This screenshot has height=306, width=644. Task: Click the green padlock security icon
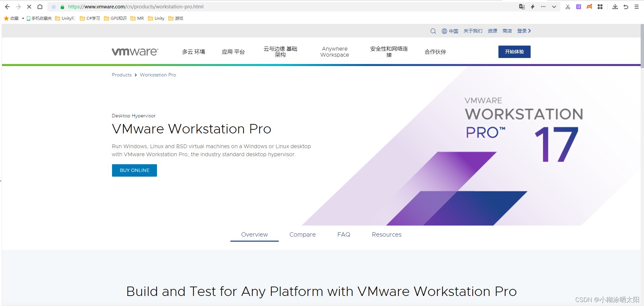[62, 7]
